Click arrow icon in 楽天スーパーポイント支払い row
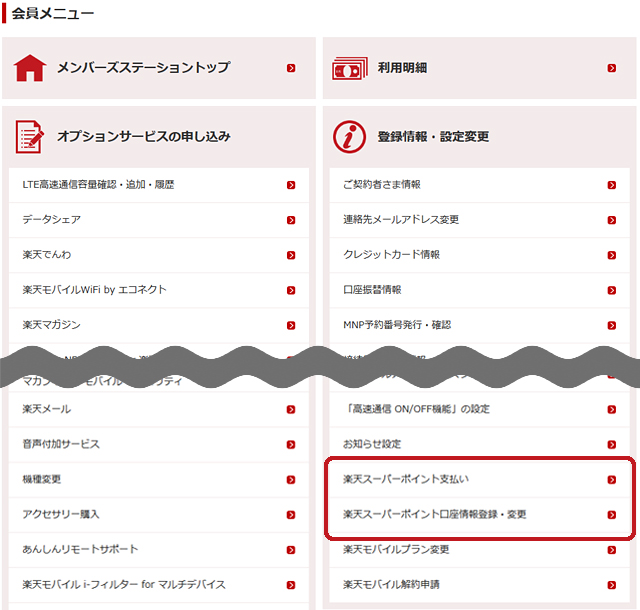The width and height of the screenshot is (640, 610). 611,480
